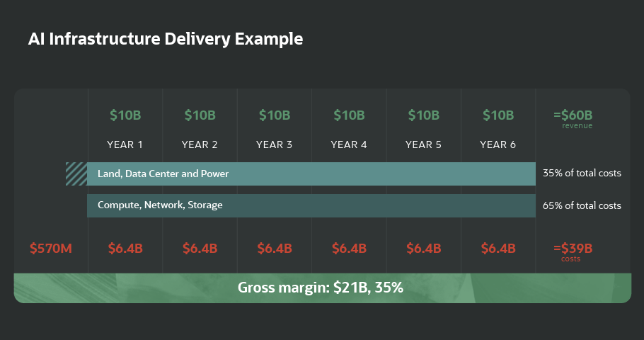The width and height of the screenshot is (644, 340).
Task: Select the YEAR 6 column label
Action: pos(498,144)
